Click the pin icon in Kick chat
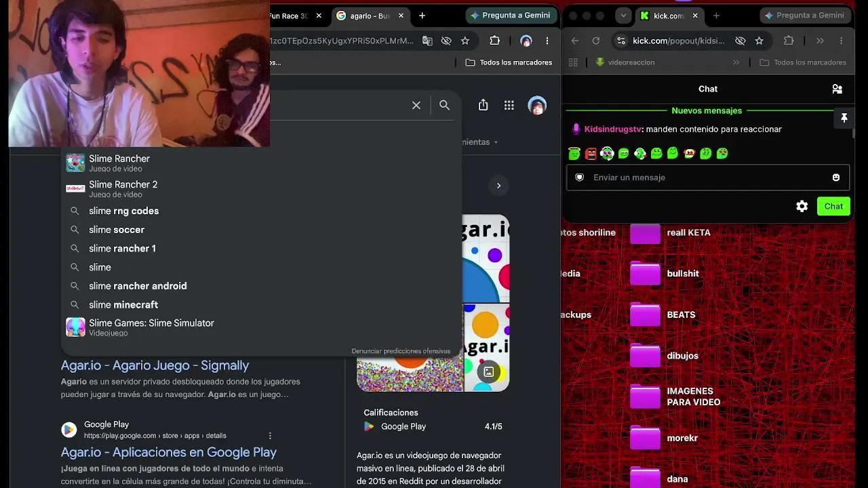 click(x=844, y=118)
